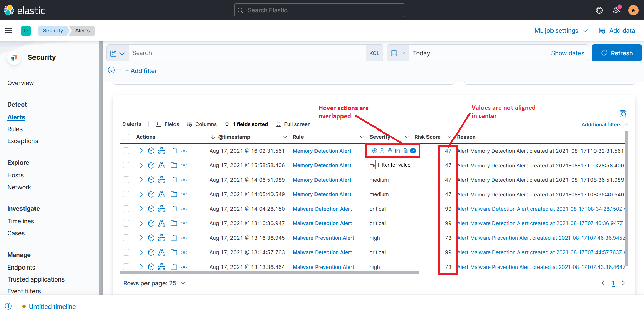This screenshot has height=315, width=644.
Task: Open the newsfeed notifications icon
Action: coord(616,10)
